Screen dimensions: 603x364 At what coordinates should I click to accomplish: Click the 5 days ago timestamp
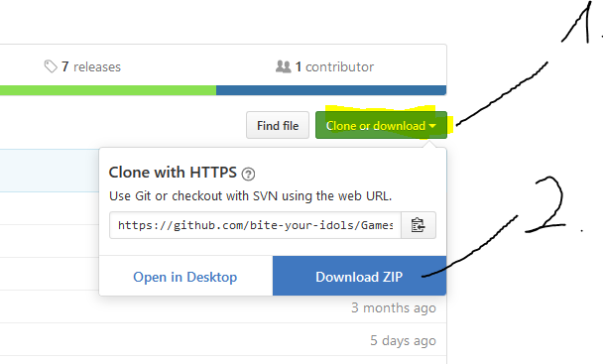click(403, 340)
